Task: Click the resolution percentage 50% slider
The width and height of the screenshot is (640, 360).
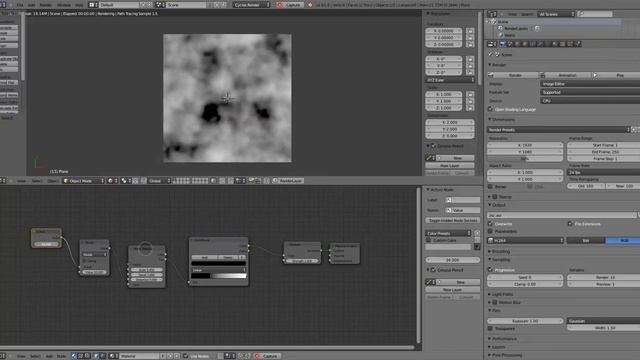Action: [525, 158]
